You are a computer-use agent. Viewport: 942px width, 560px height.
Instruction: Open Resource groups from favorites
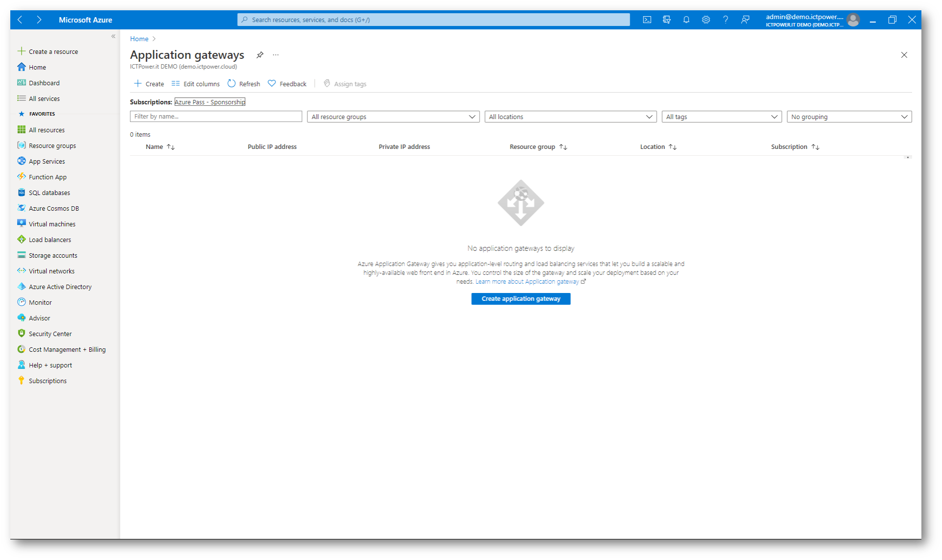pos(47,146)
